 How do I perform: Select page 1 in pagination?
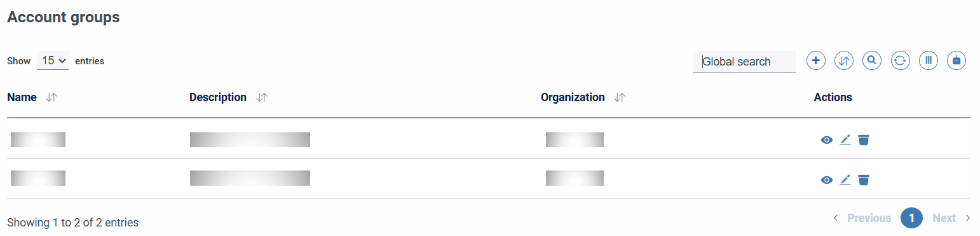(911, 218)
